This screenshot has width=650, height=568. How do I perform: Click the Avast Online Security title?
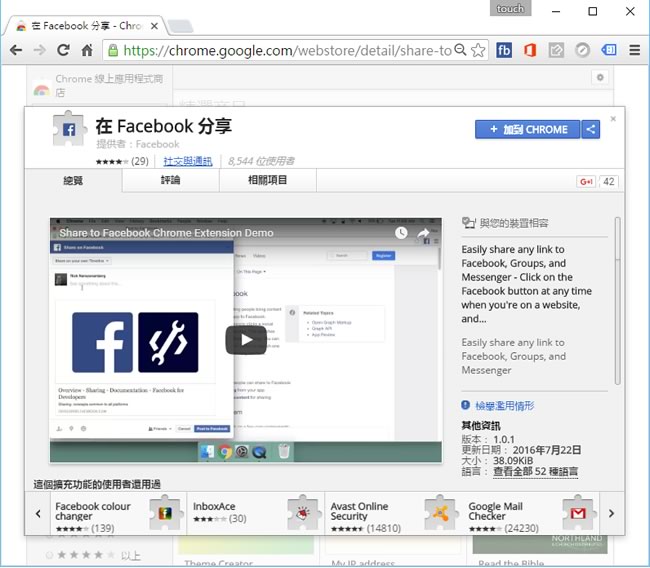(359, 511)
